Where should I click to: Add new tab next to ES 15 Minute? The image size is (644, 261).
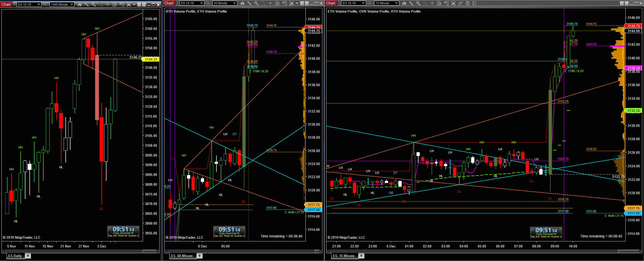(x=361, y=256)
